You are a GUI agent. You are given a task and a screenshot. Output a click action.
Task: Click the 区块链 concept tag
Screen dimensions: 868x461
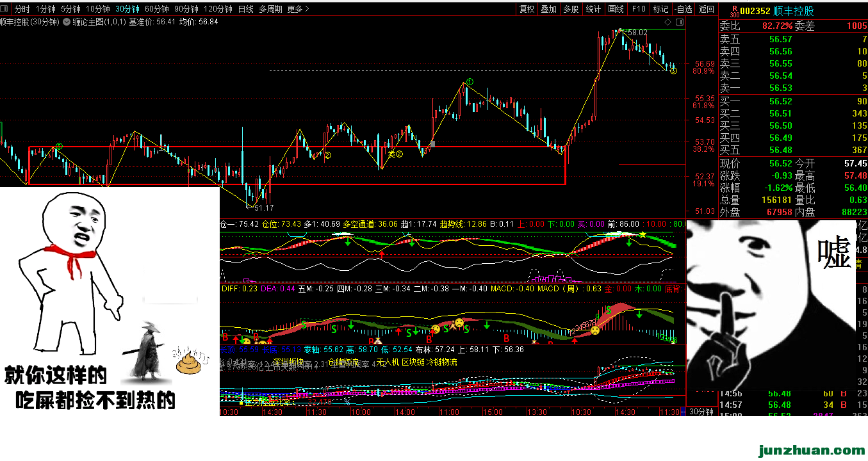point(413,362)
